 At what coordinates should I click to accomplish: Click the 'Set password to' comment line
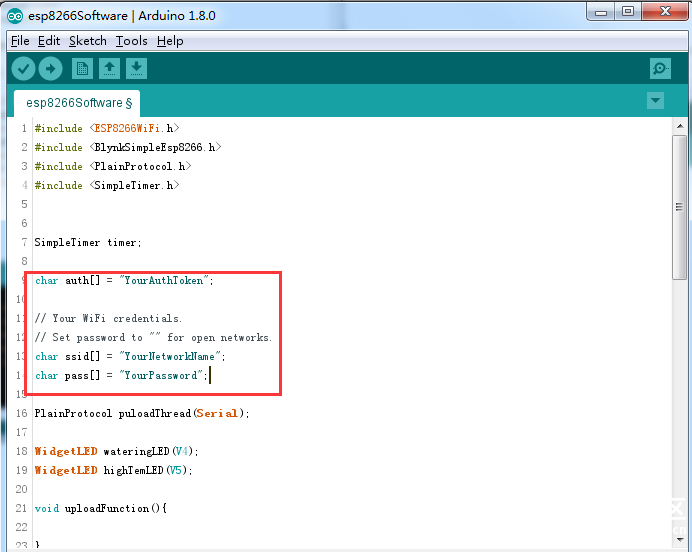click(x=153, y=338)
